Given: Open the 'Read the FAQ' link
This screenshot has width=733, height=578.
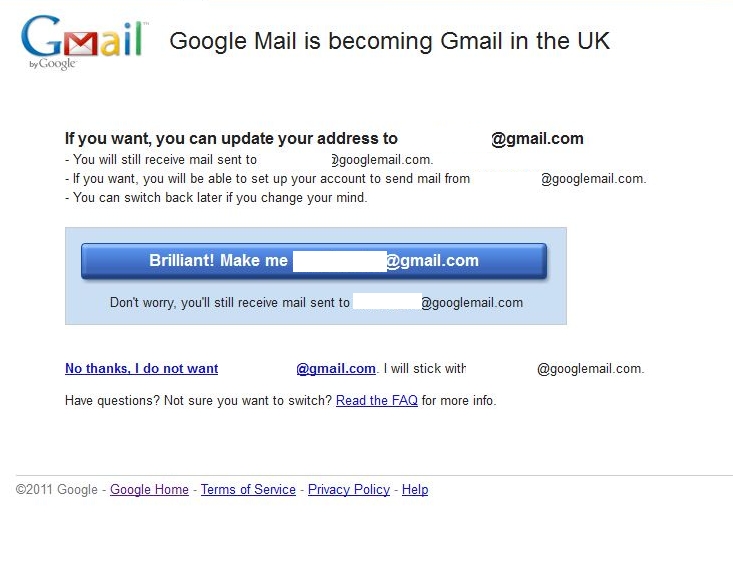Looking at the screenshot, I should pyautogui.click(x=377, y=400).
